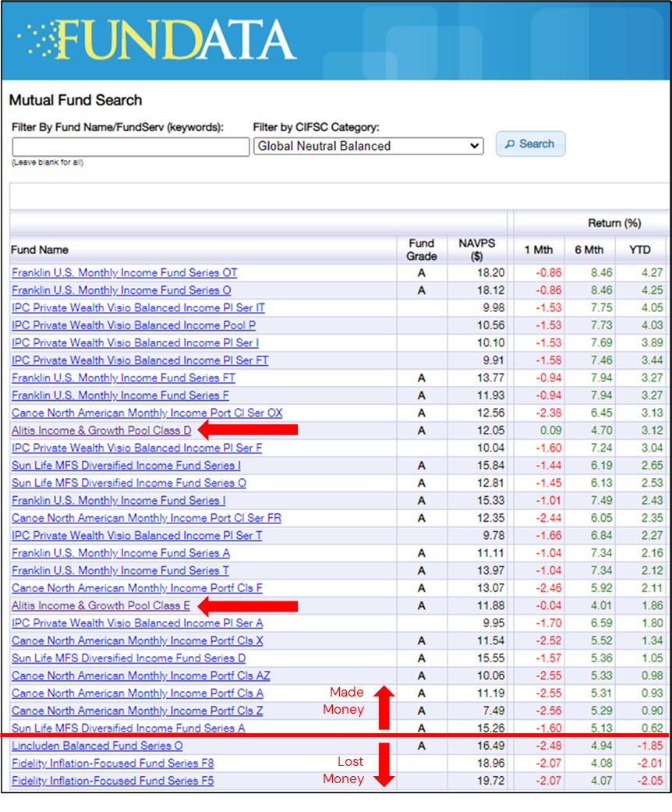This screenshot has height=812, width=672.
Task: Open Canoe North American Monthly Income Port Cl Ser FR
Action: (147, 519)
